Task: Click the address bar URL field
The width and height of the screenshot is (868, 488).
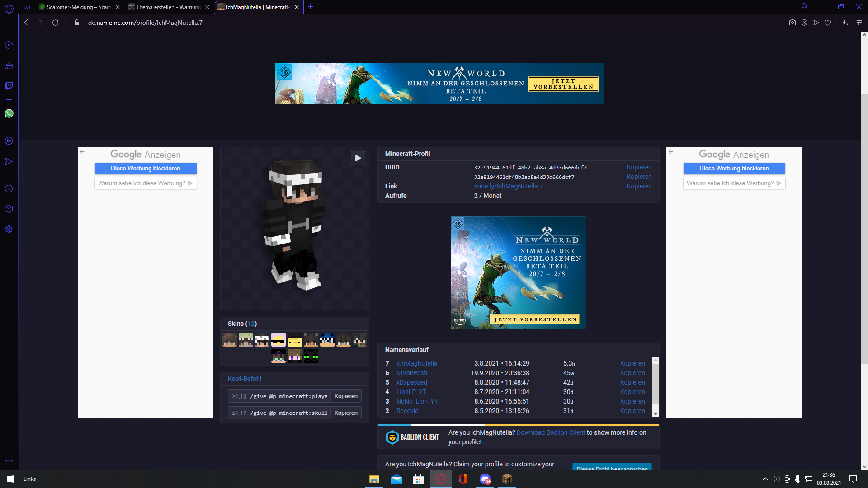Action: point(145,23)
